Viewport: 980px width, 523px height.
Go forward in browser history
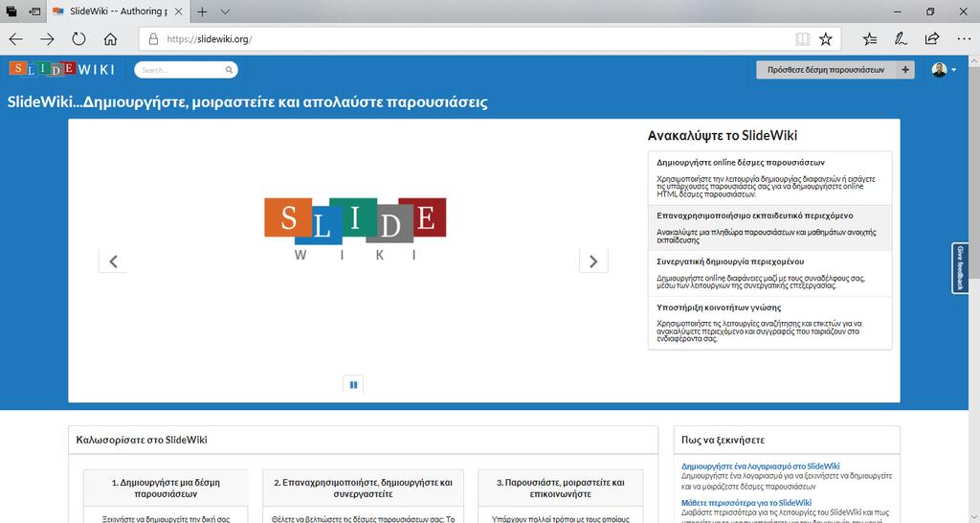point(48,39)
